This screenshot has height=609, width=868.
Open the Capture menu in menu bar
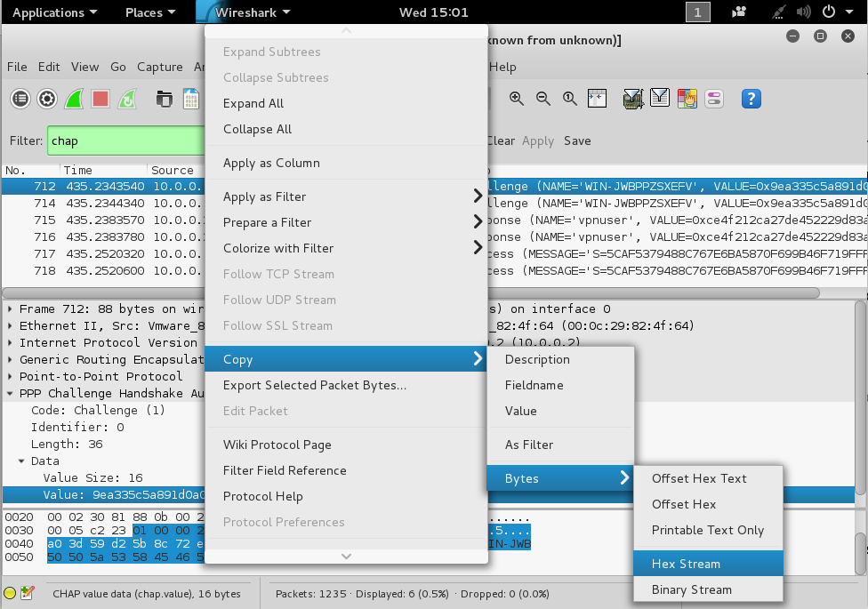click(160, 67)
